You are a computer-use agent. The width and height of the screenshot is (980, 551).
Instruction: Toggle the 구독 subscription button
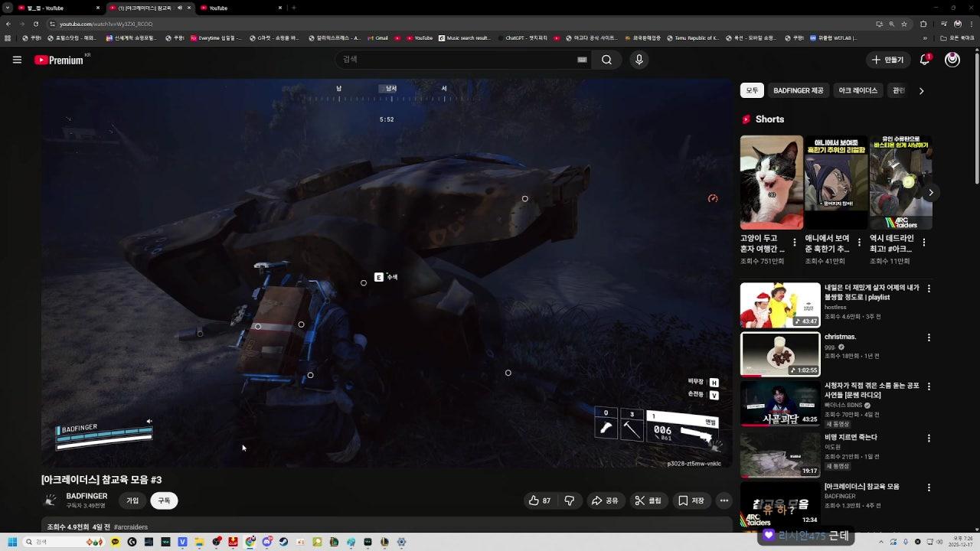tap(164, 500)
